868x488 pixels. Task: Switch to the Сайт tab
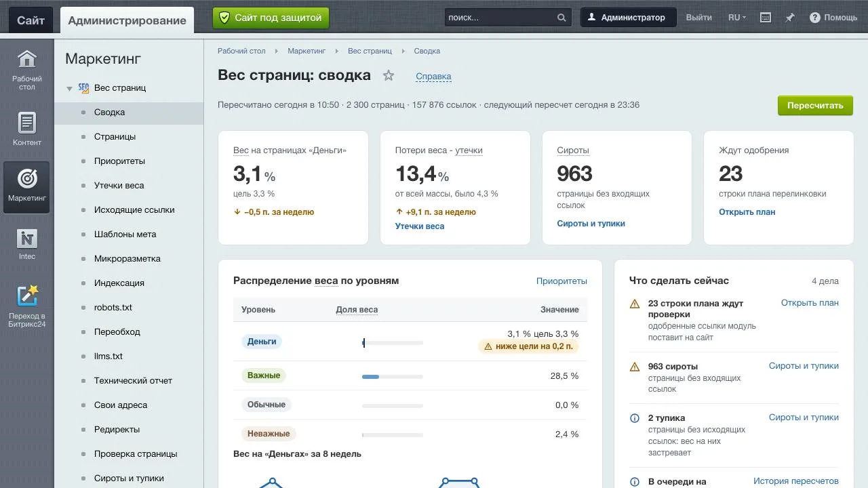click(31, 20)
